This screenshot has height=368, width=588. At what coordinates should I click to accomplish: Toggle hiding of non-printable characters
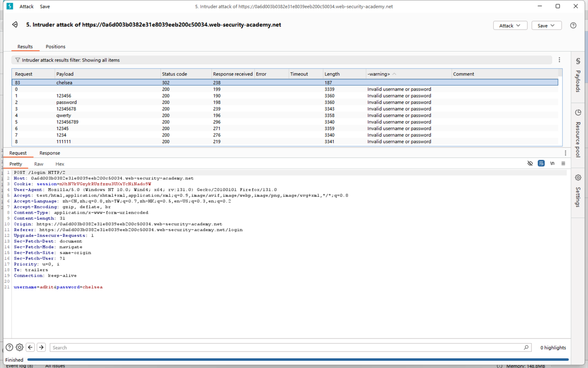[x=530, y=163]
